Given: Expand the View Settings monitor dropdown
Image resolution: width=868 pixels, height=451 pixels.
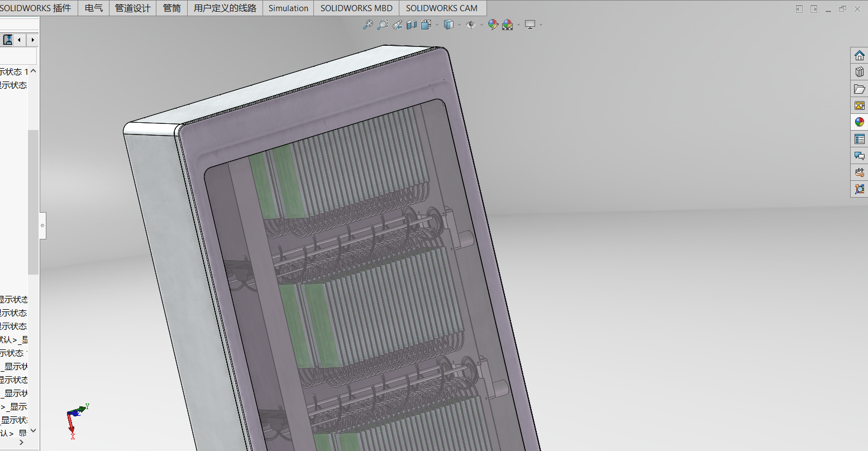Looking at the screenshot, I should [x=541, y=25].
